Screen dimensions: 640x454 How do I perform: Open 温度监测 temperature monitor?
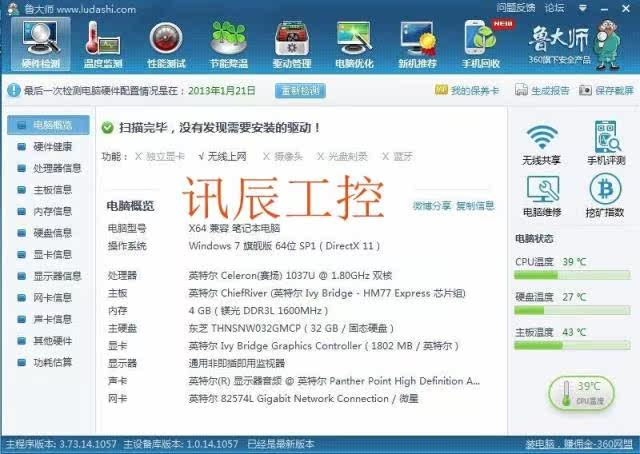point(103,45)
